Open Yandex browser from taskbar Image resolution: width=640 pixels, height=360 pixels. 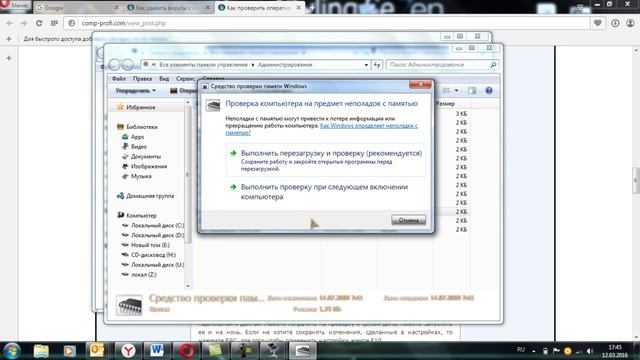click(x=128, y=351)
